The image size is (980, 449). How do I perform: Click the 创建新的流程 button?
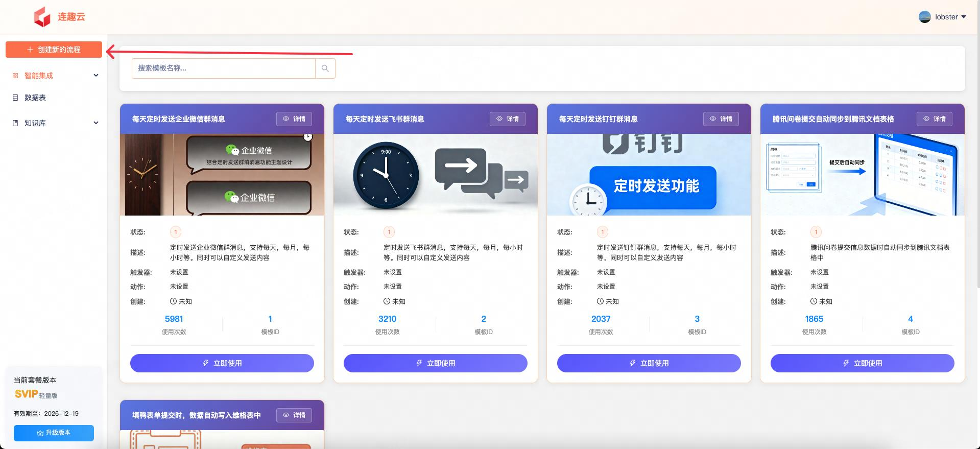54,50
